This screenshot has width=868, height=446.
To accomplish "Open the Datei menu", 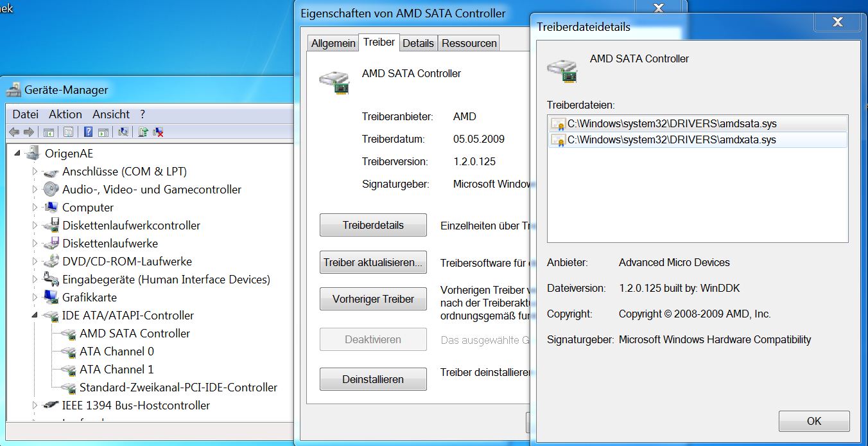I will point(26,114).
